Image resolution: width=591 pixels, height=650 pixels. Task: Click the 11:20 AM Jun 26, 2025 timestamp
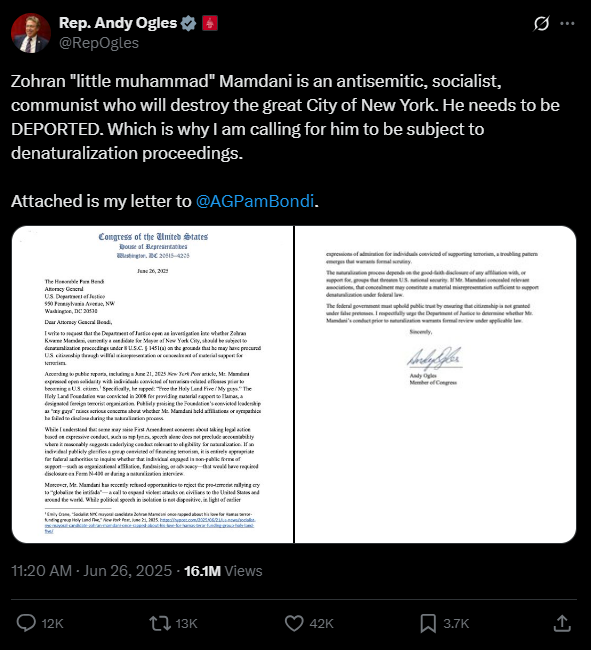pyautogui.click(x=91, y=571)
